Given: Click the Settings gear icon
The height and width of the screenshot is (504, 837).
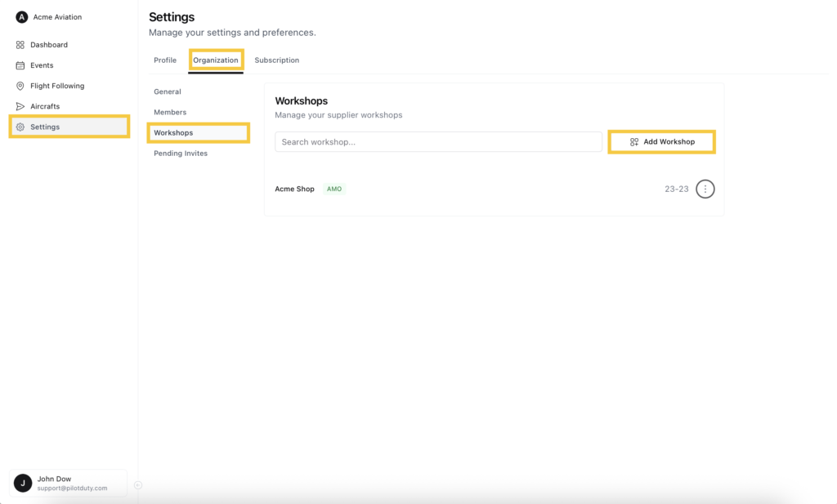Looking at the screenshot, I should tap(20, 127).
